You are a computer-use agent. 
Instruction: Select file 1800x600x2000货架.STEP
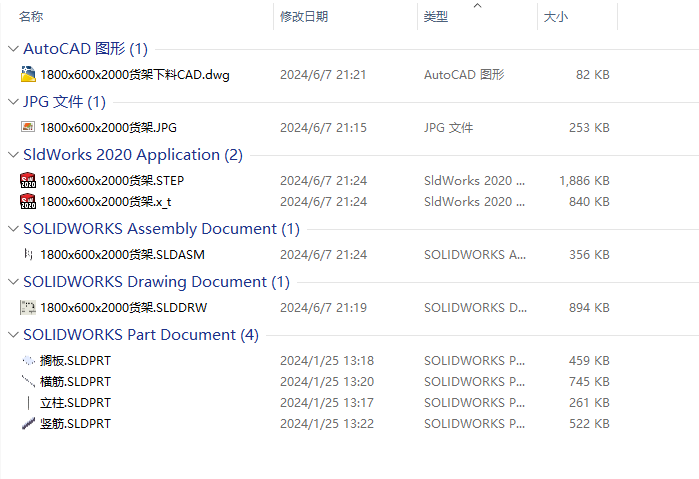click(x=112, y=181)
